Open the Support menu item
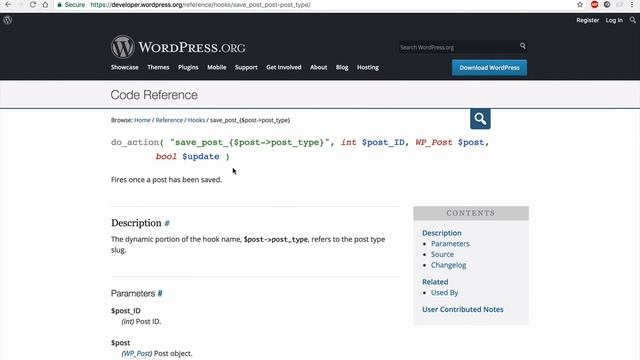 pyautogui.click(x=246, y=67)
